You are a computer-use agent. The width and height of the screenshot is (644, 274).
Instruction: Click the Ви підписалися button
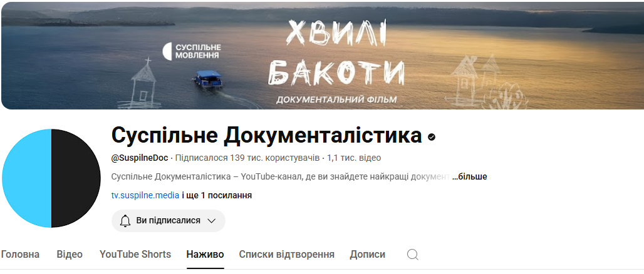click(169, 221)
